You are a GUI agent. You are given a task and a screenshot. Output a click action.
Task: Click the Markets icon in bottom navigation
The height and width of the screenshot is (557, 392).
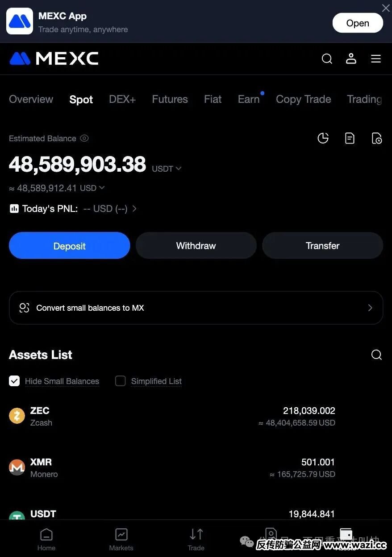[x=121, y=539]
